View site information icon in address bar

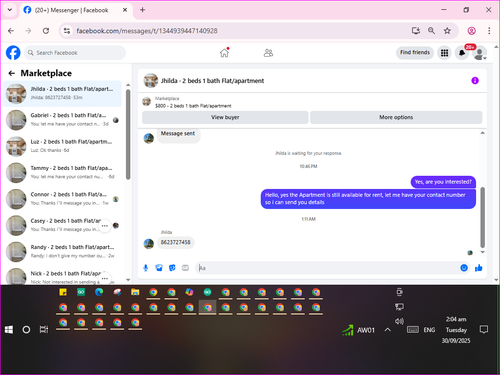click(67, 31)
